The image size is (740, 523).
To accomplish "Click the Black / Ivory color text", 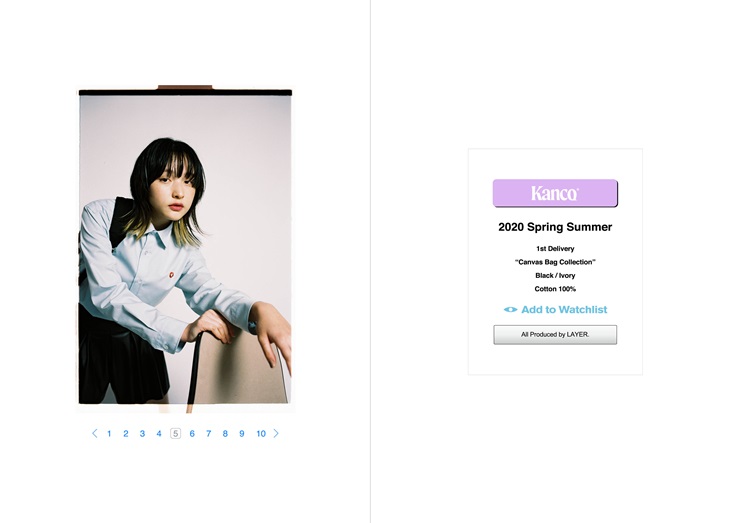I will coord(555,275).
